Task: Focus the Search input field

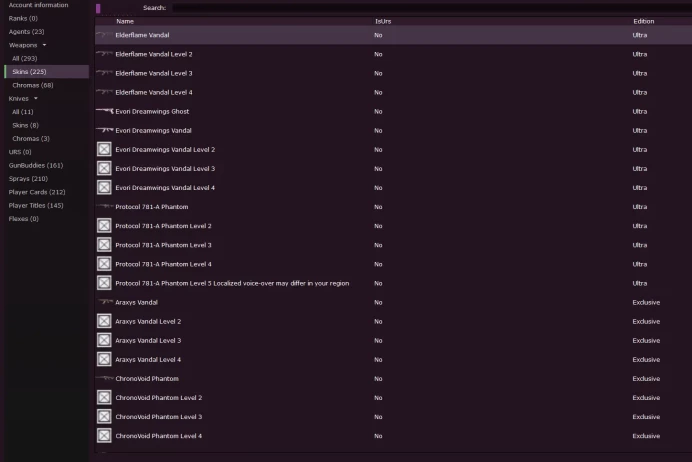Action: pos(432,8)
